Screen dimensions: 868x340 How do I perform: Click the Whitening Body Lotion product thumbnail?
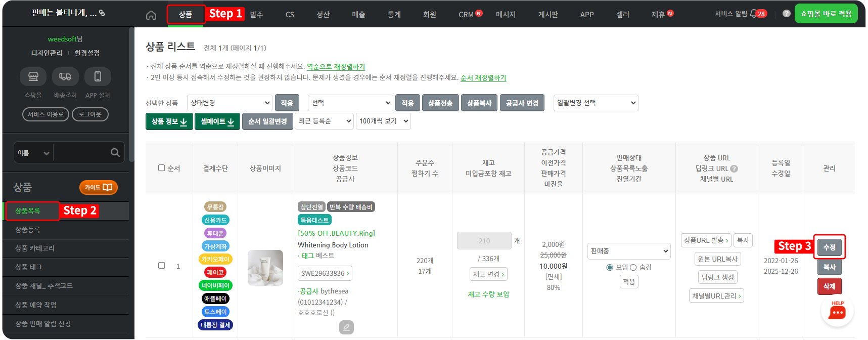pos(265,268)
